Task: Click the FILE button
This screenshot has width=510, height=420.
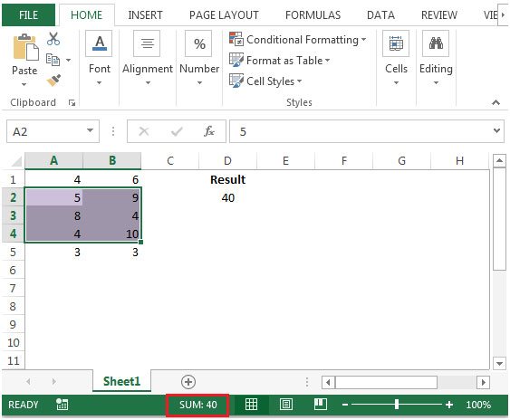Action: point(29,15)
